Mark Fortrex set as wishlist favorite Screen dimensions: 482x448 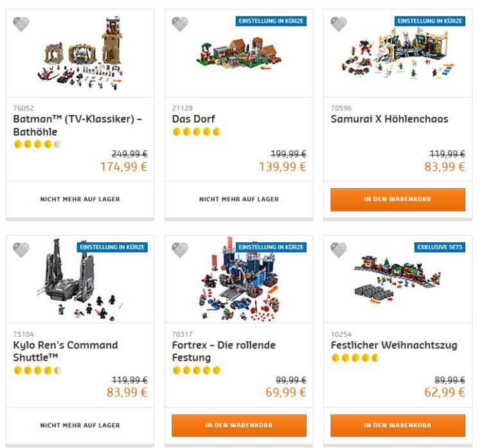coord(180,250)
